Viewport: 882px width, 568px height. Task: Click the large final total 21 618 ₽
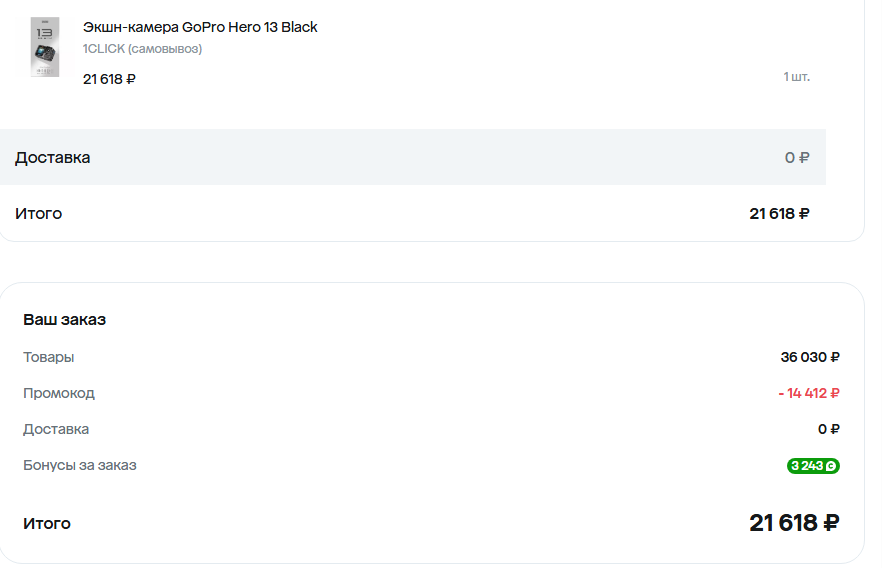tap(793, 522)
